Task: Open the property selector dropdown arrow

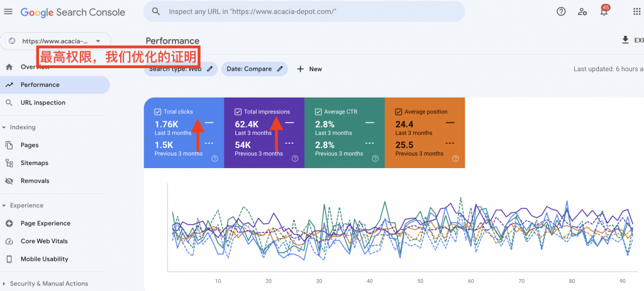Action: pyautogui.click(x=97, y=41)
